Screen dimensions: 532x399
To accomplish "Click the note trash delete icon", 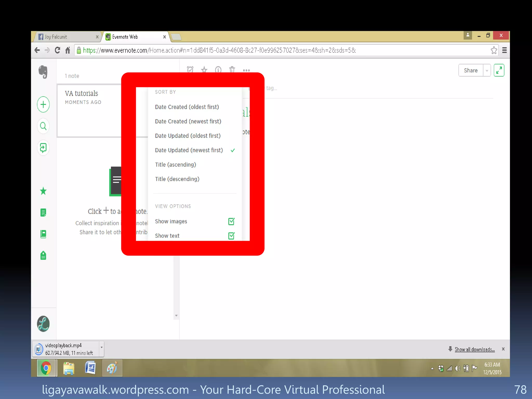I will click(x=232, y=69).
